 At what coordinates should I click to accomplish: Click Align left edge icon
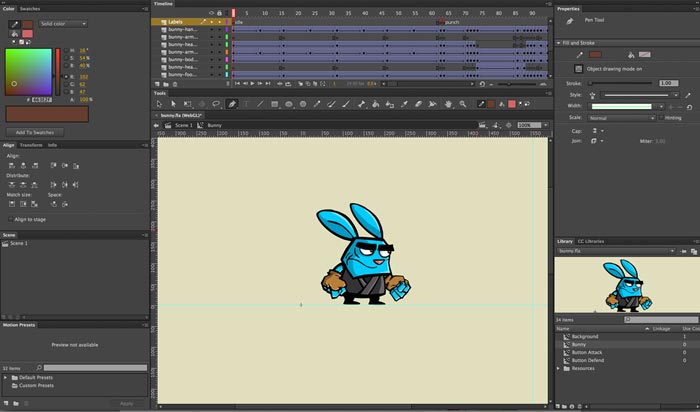click(12, 166)
